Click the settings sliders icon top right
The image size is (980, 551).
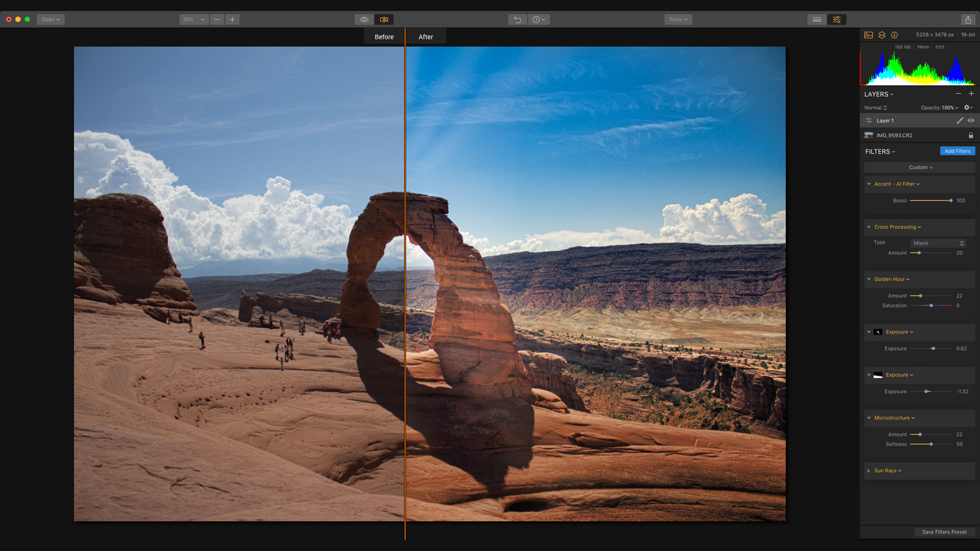click(x=837, y=19)
